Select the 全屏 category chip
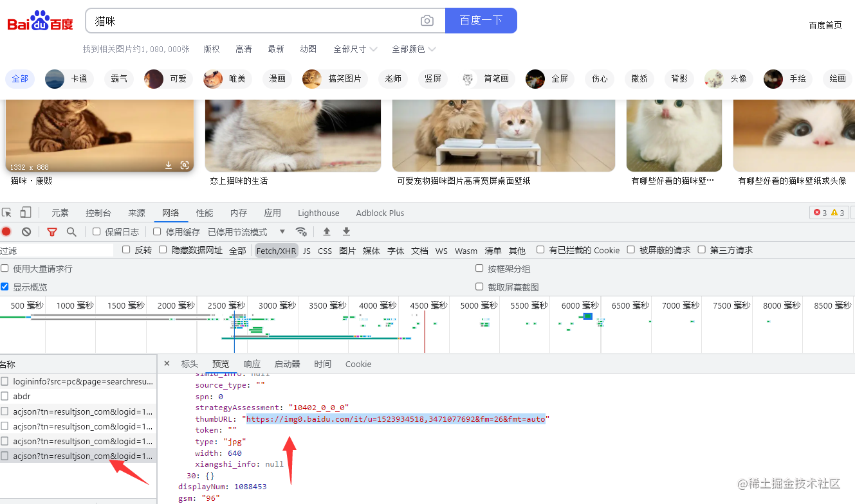 pos(550,78)
